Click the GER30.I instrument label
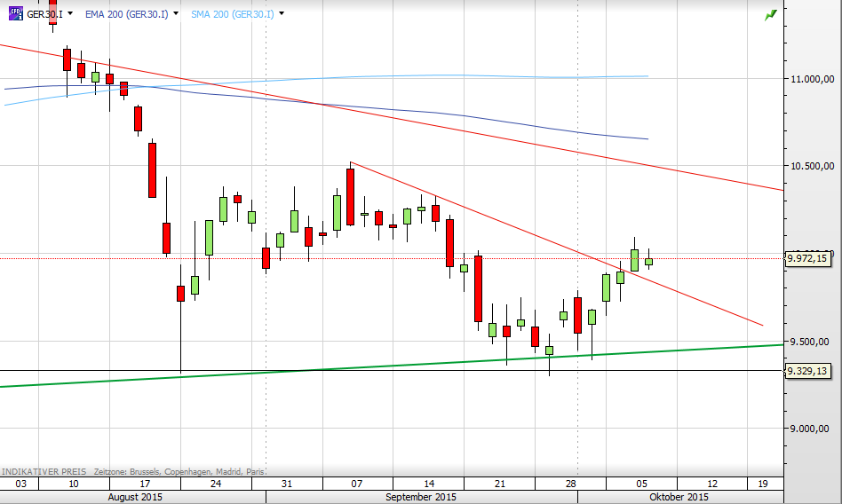This screenshot has height=504, width=842. [x=44, y=14]
